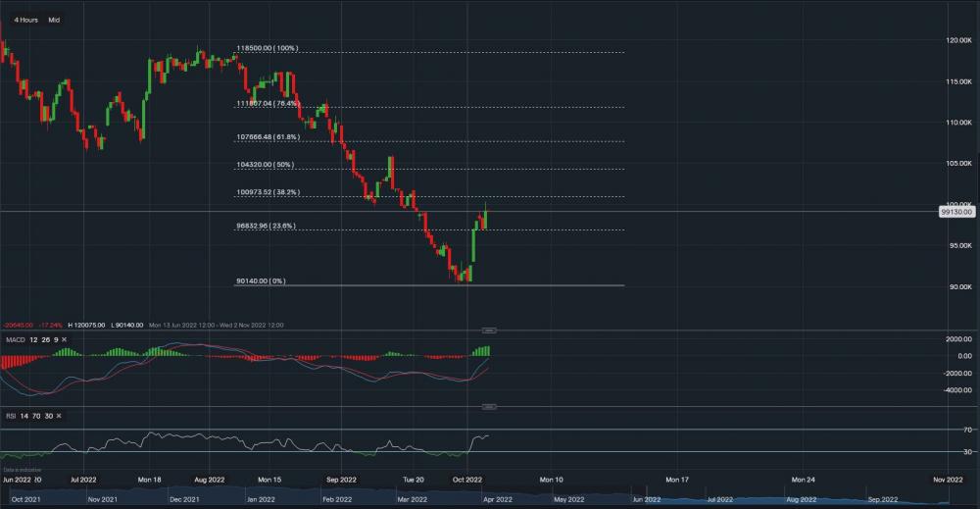Image resolution: width=980 pixels, height=509 pixels.
Task: Open the 4 Hours timeframe dropdown
Action: click(x=26, y=20)
